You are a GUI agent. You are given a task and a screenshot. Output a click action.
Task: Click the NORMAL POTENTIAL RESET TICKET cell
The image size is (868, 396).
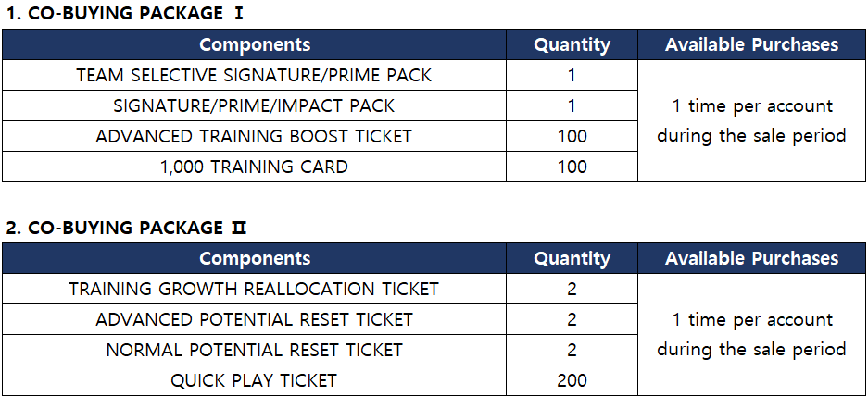(255, 350)
